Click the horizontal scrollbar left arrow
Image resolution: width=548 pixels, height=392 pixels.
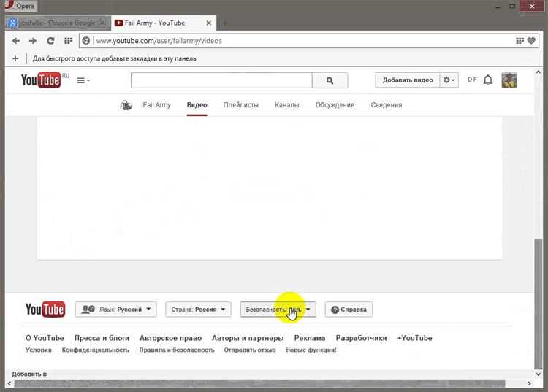[x=9, y=384]
